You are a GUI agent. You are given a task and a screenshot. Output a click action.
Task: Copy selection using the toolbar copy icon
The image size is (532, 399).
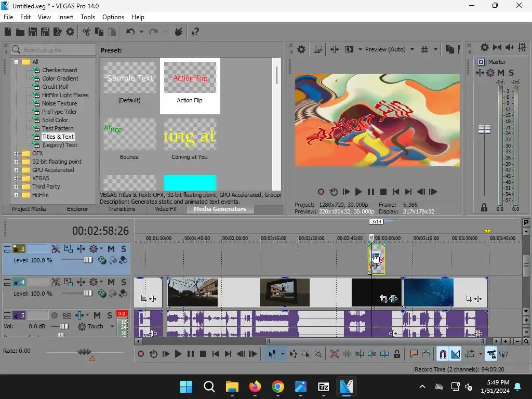click(99, 32)
